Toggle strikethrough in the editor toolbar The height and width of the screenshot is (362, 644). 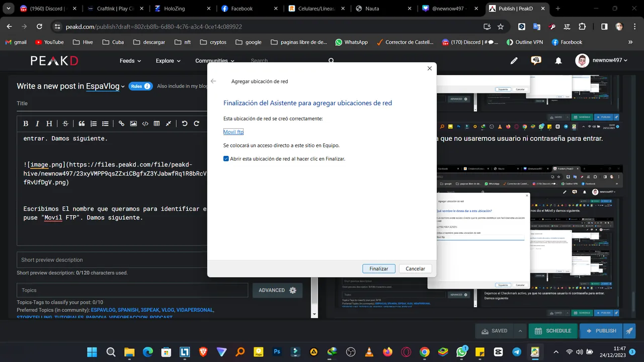[x=65, y=124]
